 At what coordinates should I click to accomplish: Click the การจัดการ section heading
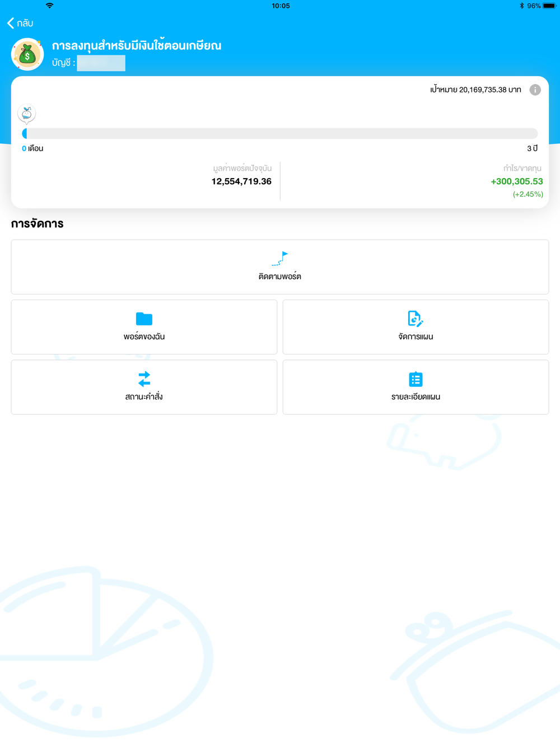37,223
